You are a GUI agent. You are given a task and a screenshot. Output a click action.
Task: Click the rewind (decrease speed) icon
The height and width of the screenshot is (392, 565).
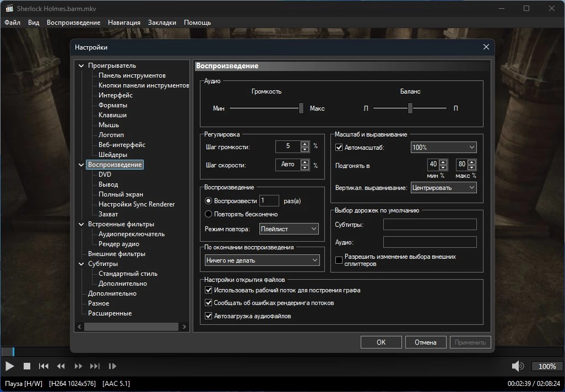[x=61, y=366]
